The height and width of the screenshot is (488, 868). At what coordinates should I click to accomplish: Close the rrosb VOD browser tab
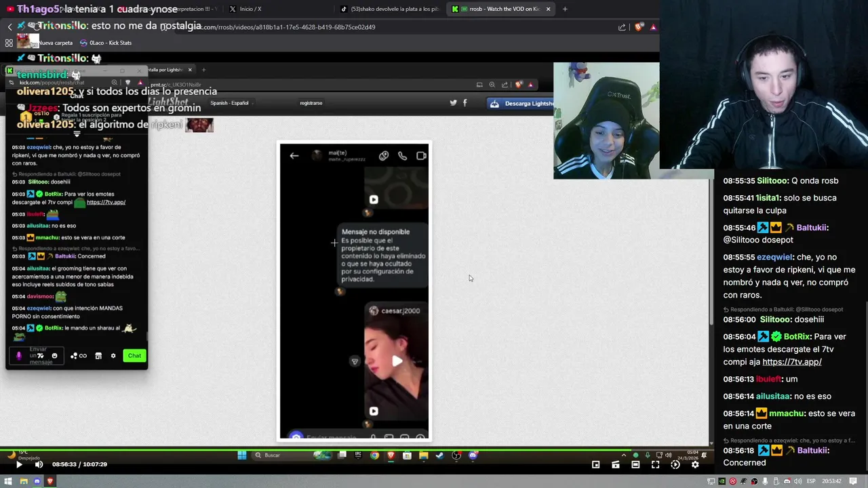tap(548, 9)
